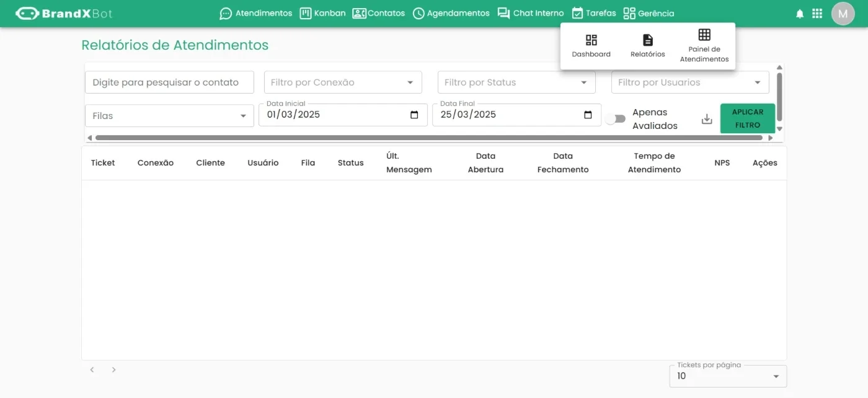The width and height of the screenshot is (868, 398).
Task: Open Relatórios from Gerência menu
Action: click(x=648, y=46)
